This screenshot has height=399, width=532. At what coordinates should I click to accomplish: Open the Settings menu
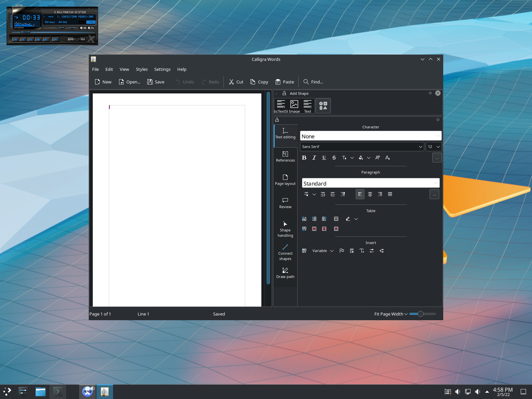point(162,69)
